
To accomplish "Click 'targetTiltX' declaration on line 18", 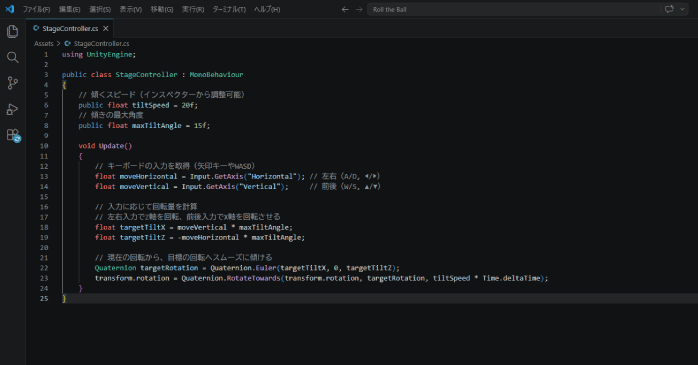I will click(x=142, y=227).
